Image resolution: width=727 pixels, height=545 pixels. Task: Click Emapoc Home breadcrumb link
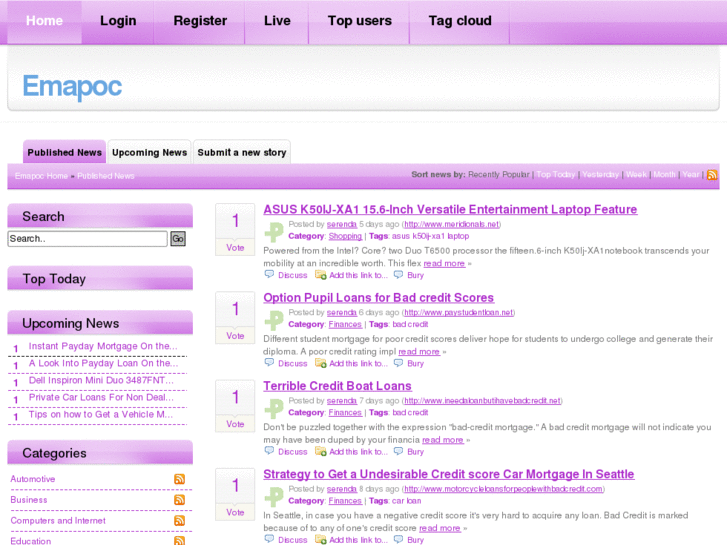click(x=41, y=176)
